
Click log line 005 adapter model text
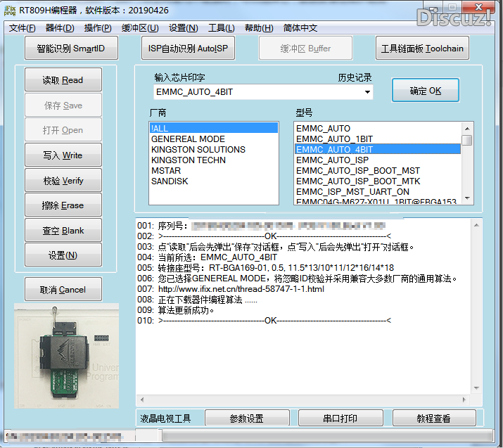click(276, 268)
